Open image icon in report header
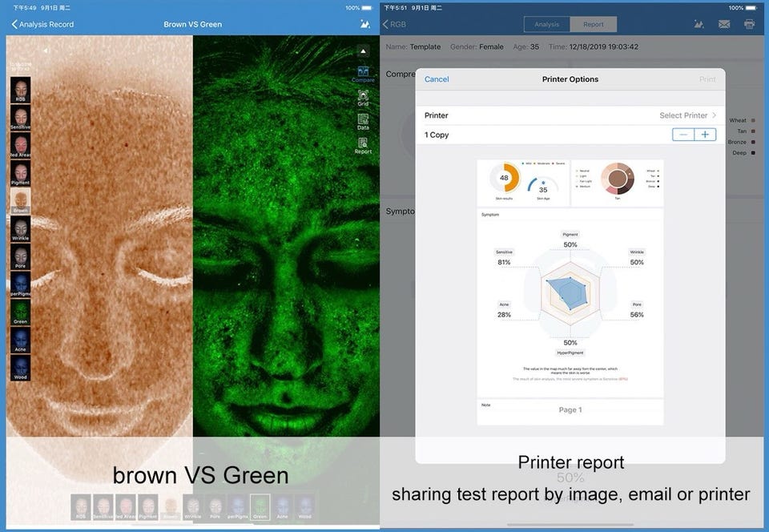 pyautogui.click(x=699, y=24)
